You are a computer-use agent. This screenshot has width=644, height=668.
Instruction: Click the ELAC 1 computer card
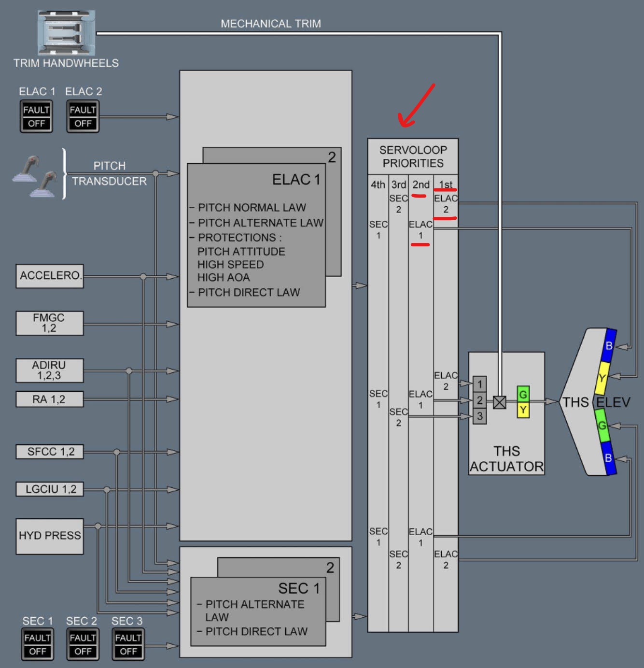tap(256, 235)
